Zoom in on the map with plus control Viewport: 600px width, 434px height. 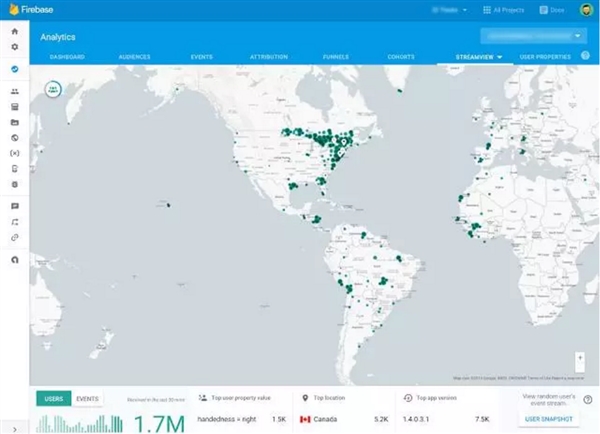580,356
